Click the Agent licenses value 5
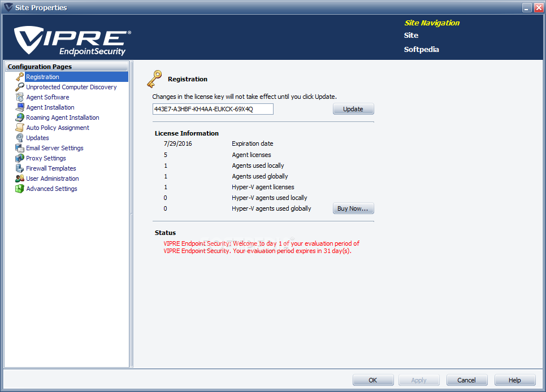 click(x=166, y=155)
